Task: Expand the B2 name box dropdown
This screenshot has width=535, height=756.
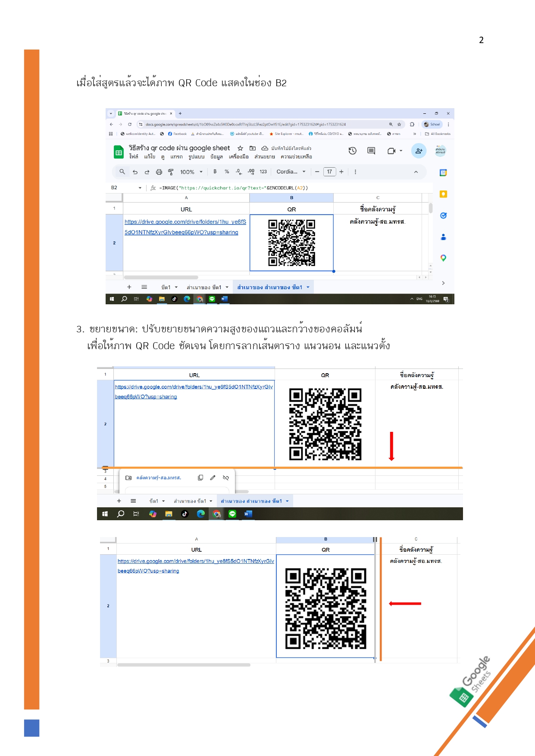Action: [140, 188]
